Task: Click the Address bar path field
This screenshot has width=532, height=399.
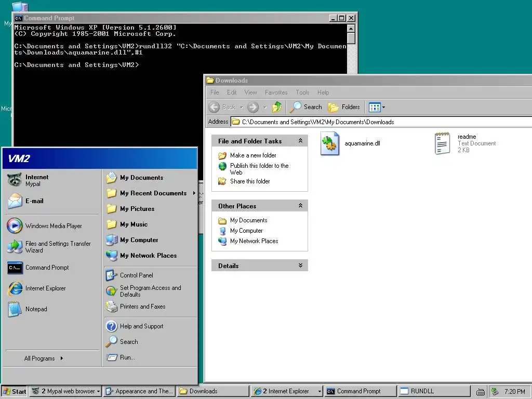Action: tap(381, 122)
